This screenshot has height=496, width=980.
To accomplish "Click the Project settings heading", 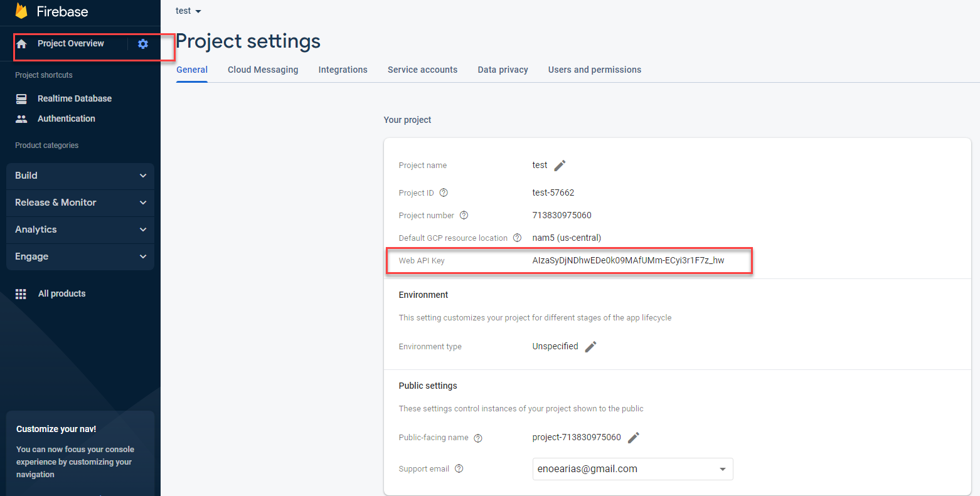I will tap(248, 41).
